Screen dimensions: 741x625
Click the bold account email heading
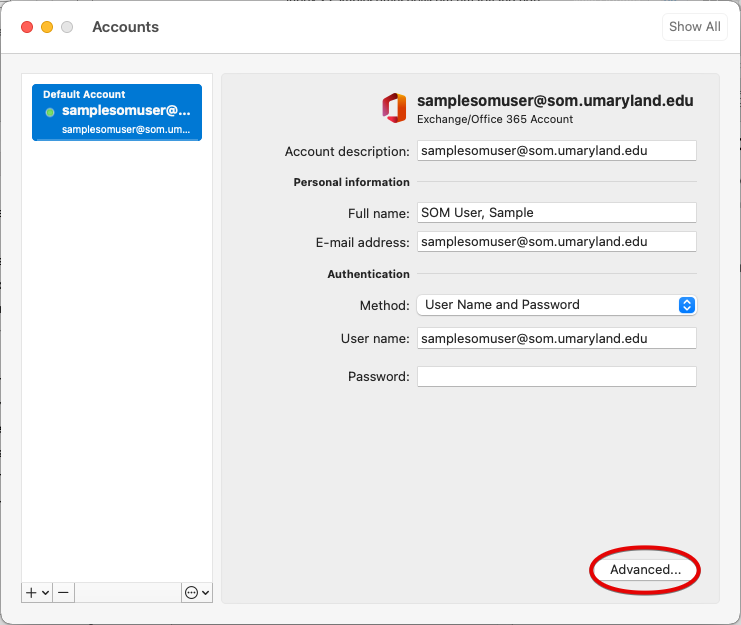point(554,101)
